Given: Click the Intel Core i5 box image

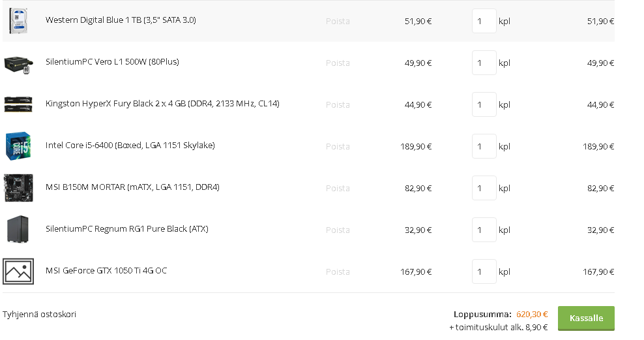Looking at the screenshot, I should click(18, 146).
